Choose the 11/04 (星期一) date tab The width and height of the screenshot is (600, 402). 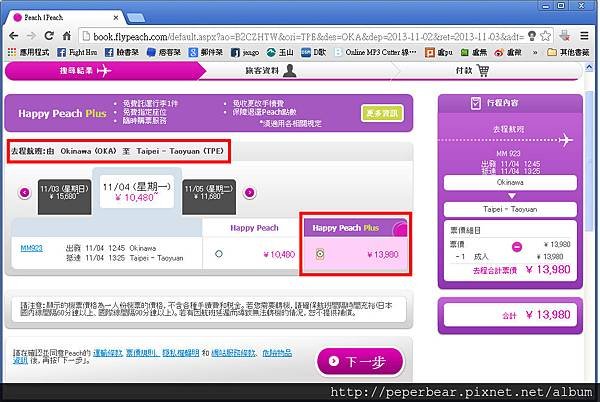137,192
